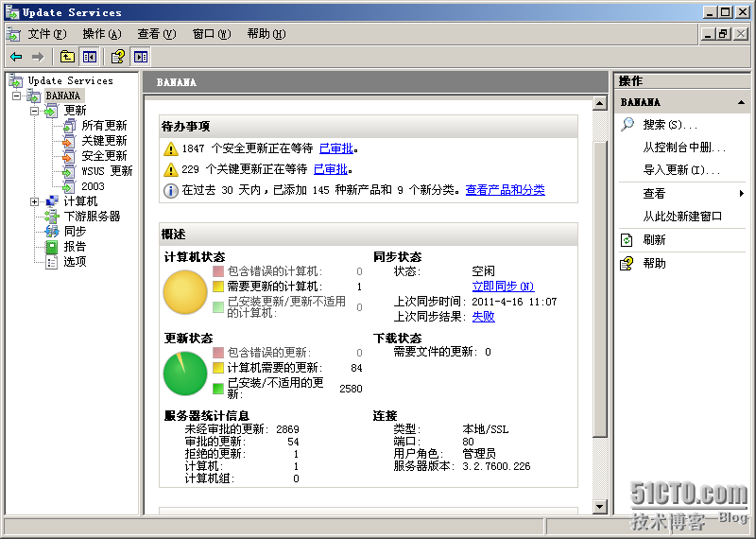Click the Up one level folder icon
The height and width of the screenshot is (539, 756).
tap(67, 57)
